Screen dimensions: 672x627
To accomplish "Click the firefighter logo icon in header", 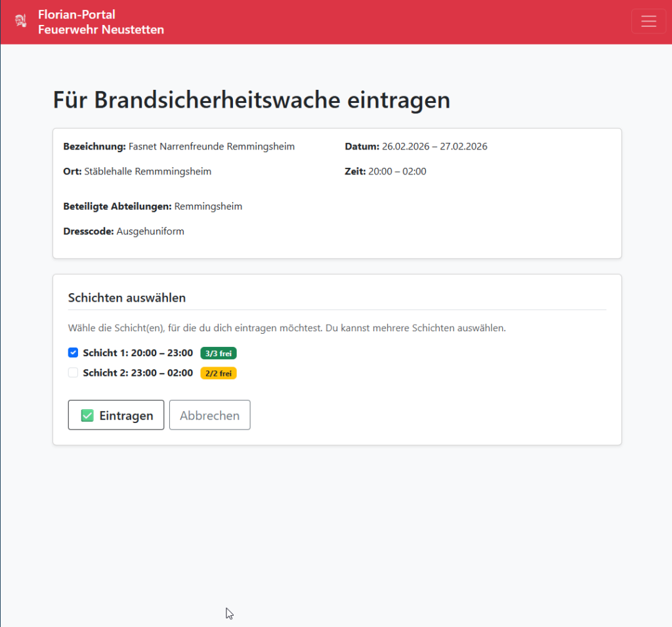I will coord(21,22).
